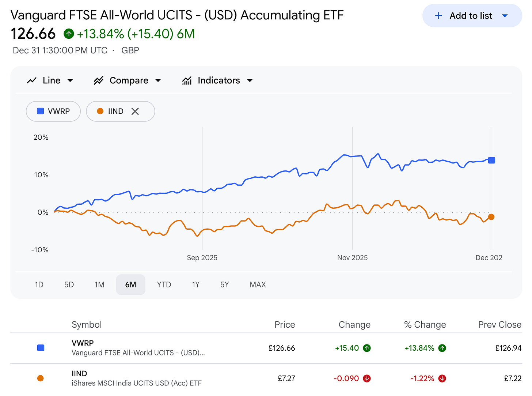Viewport: 532px width, 396px height.
Task: Click the Indicators chart icon
Action: 187,80
